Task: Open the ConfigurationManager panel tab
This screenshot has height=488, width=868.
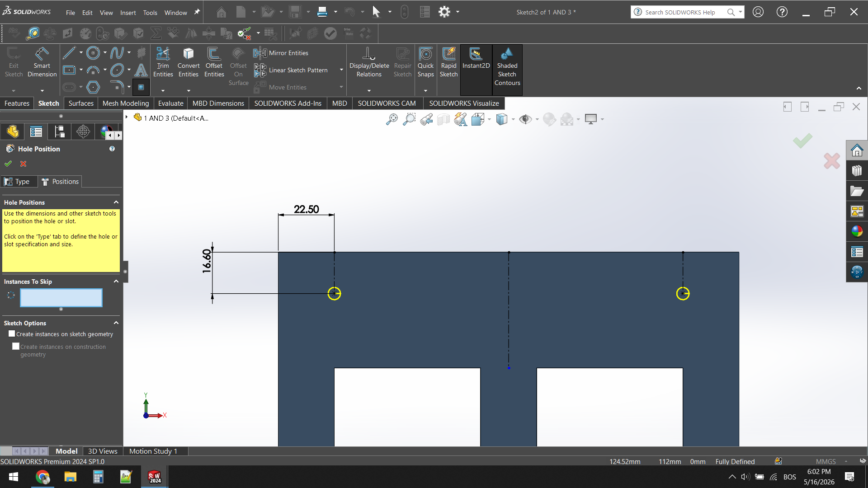Action: tap(60, 131)
